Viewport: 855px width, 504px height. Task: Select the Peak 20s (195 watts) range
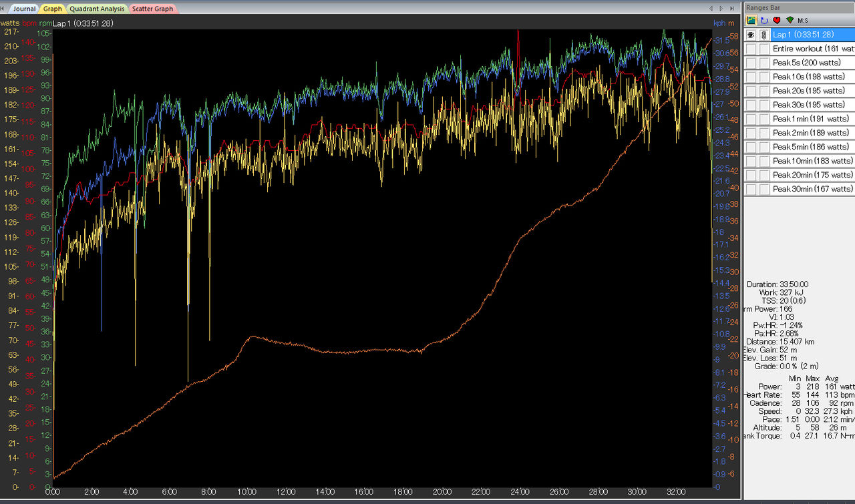click(x=813, y=91)
